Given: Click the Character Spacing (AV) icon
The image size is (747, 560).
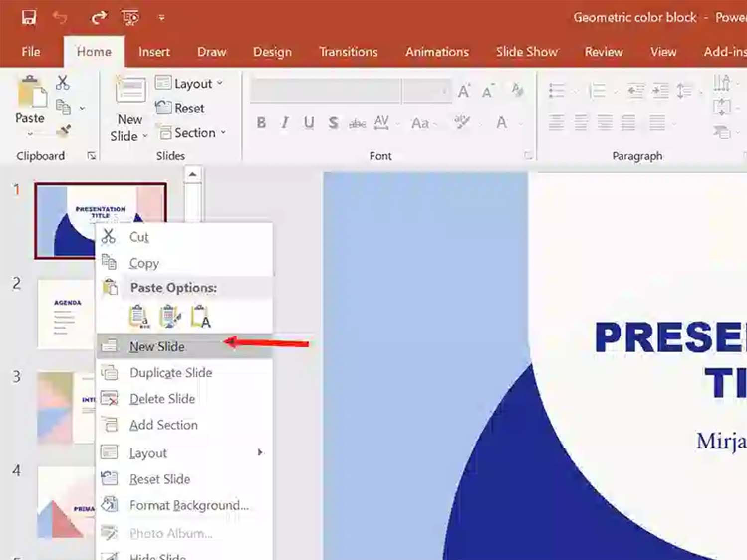Looking at the screenshot, I should pyautogui.click(x=381, y=123).
